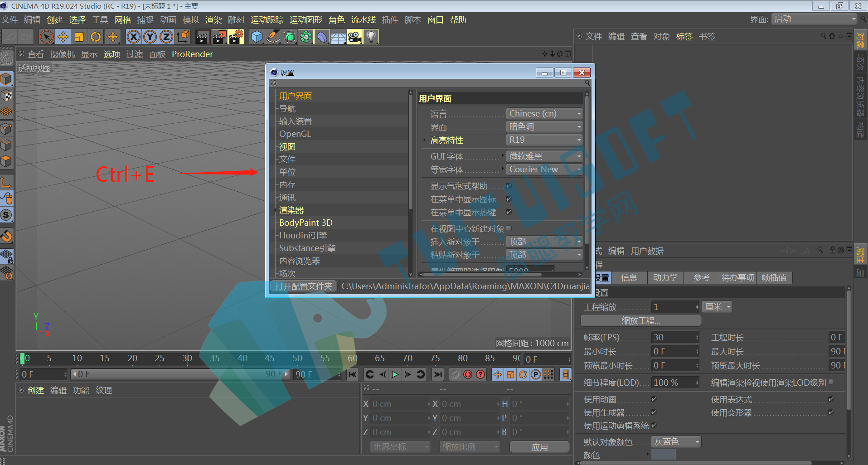868x465 pixels.
Task: Click the 缩放工程... button
Action: 641,321
